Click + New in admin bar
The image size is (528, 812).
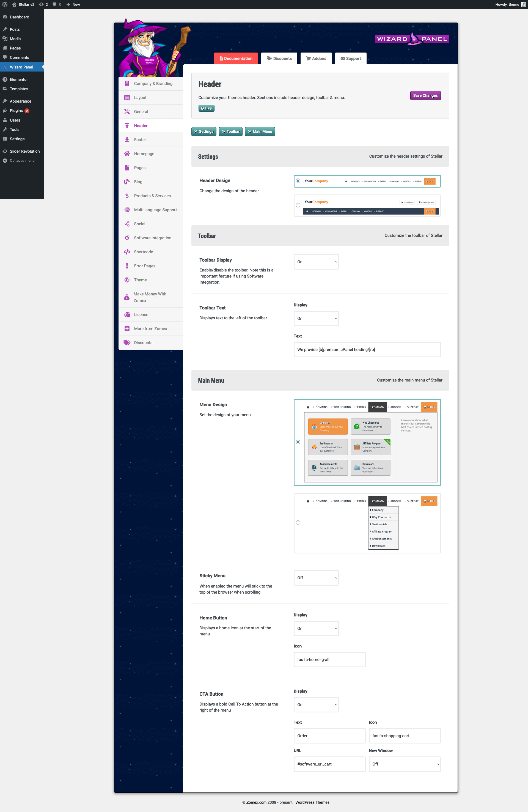click(73, 4)
